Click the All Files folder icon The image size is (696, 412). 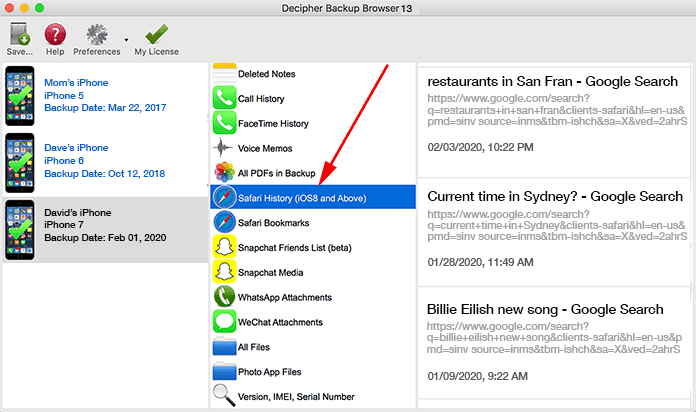pyautogui.click(x=225, y=346)
